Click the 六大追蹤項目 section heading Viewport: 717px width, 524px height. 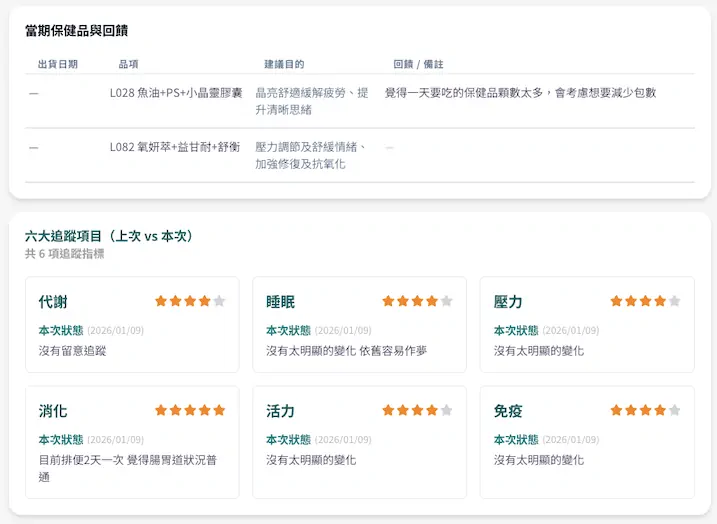(110, 236)
